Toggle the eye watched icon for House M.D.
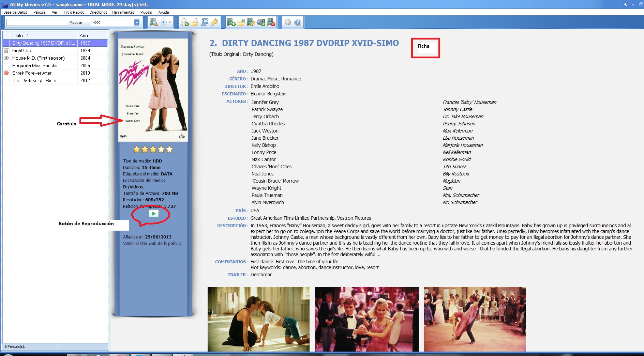Screen dimensions: 644x356 (6, 58)
